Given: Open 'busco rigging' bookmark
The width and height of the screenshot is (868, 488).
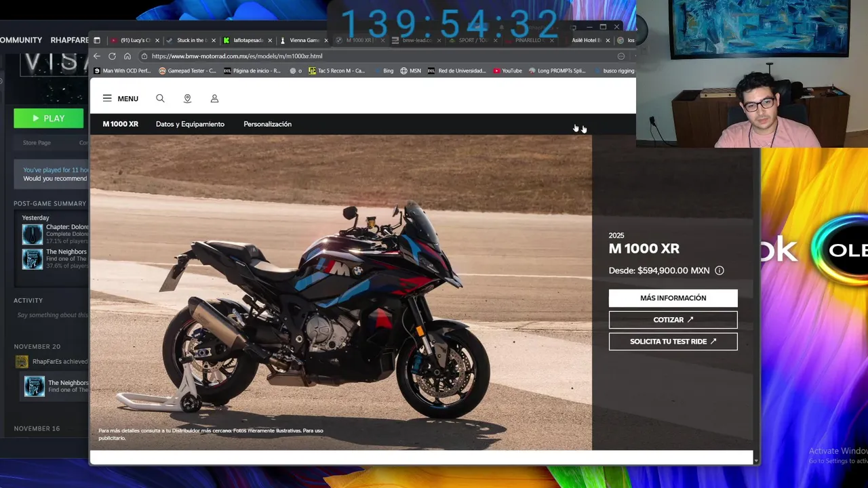Looking at the screenshot, I should click(x=614, y=70).
